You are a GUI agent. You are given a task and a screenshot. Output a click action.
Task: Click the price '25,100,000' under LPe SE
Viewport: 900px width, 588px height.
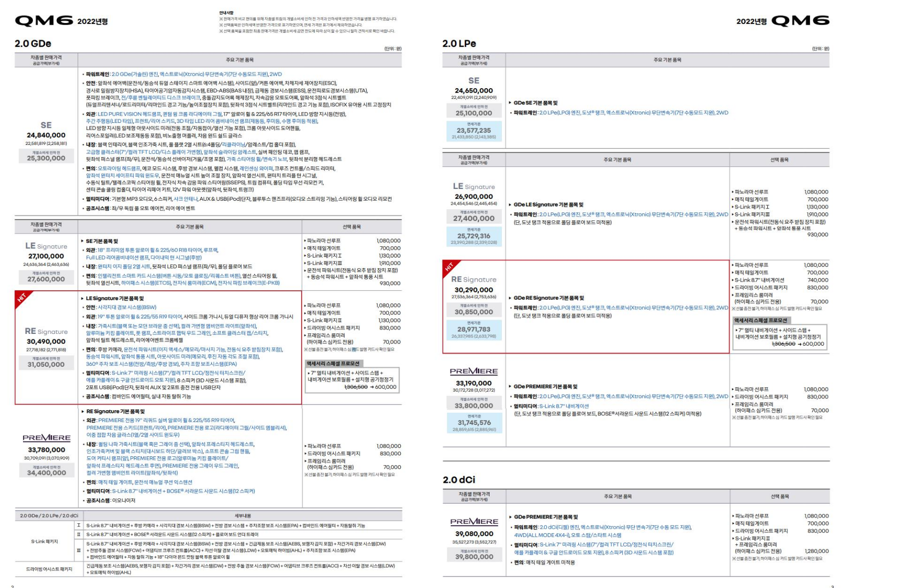pos(474,113)
